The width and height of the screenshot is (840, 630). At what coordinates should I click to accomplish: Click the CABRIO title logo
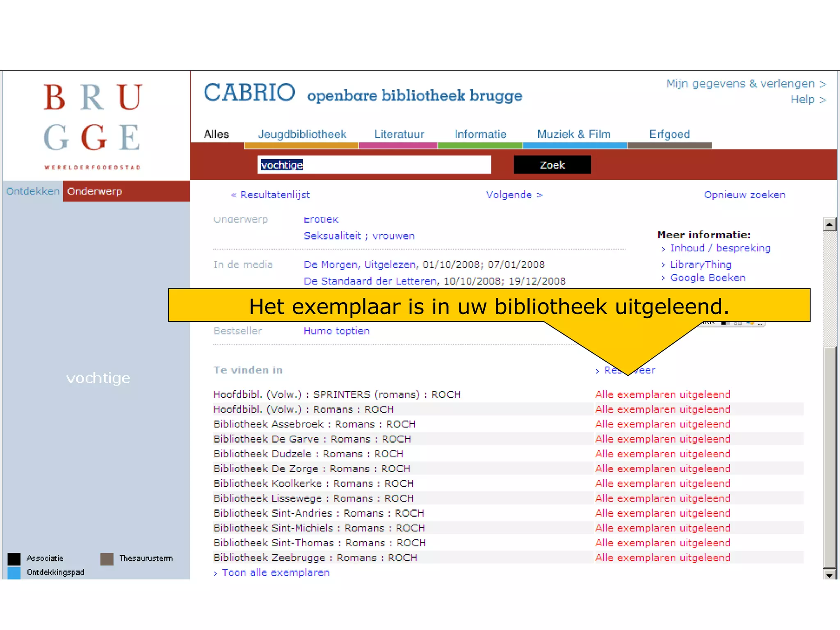[x=249, y=92]
